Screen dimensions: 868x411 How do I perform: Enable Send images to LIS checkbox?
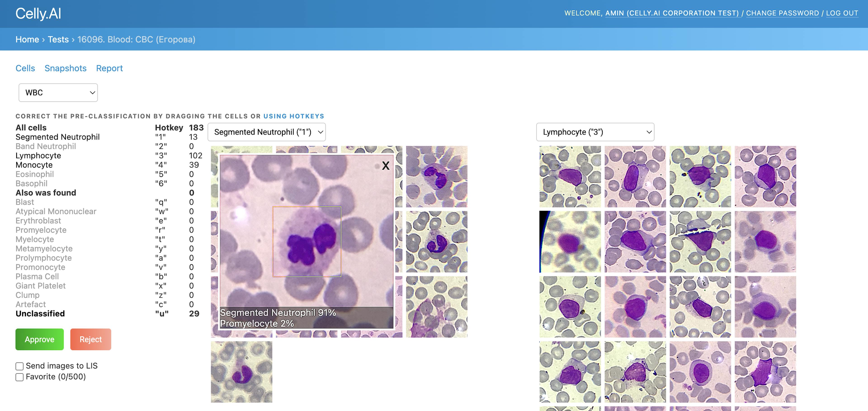coord(19,366)
